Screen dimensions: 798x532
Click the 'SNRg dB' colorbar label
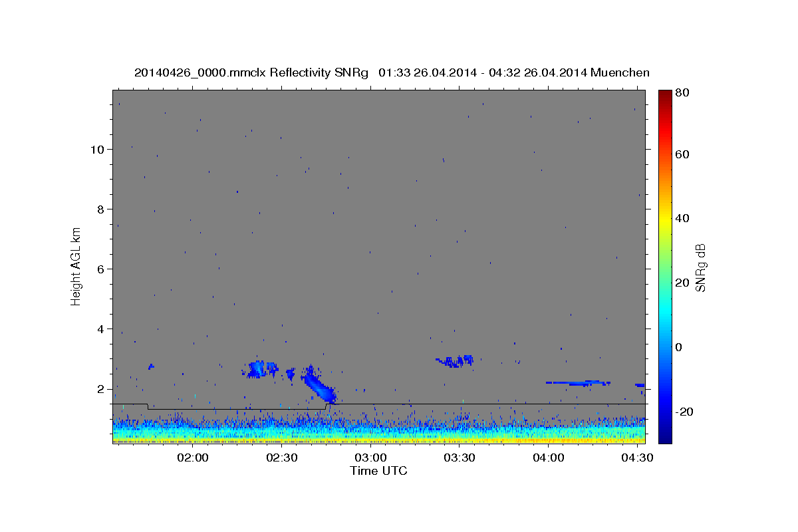[700, 267]
